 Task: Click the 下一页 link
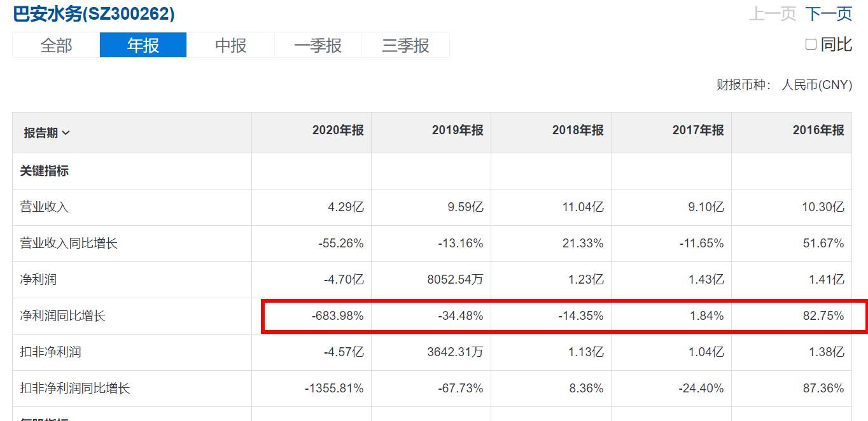829,13
